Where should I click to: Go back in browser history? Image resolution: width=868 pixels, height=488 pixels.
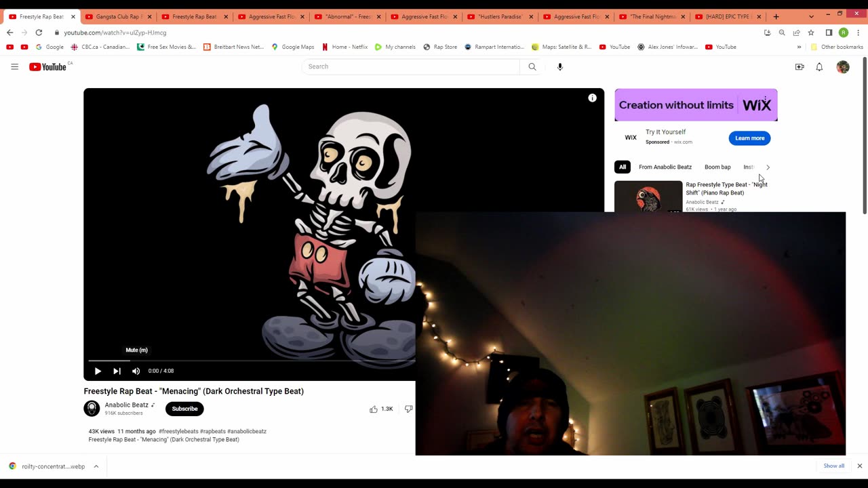(9, 33)
